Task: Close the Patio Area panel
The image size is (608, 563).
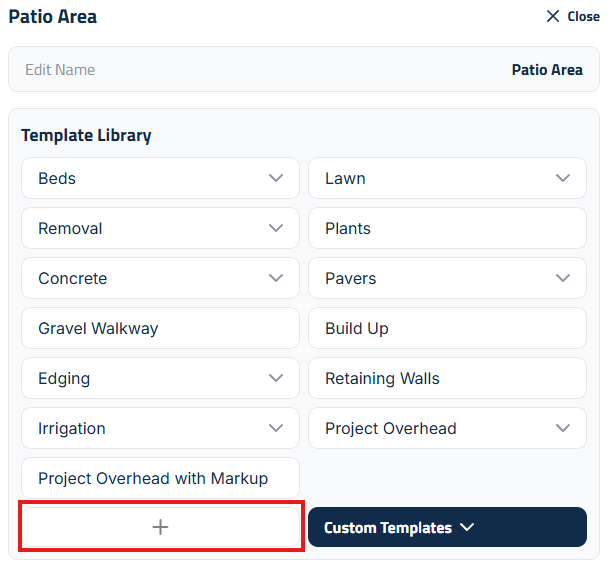Action: (x=573, y=17)
